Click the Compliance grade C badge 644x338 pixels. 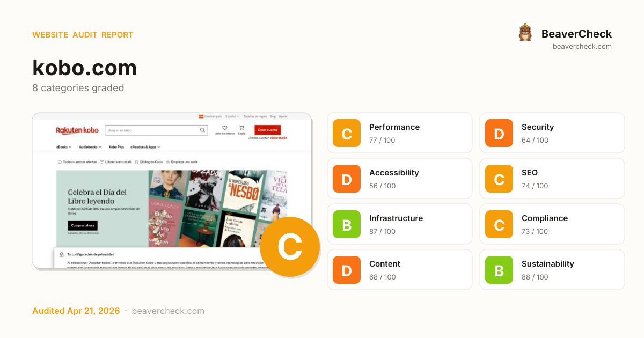499,224
